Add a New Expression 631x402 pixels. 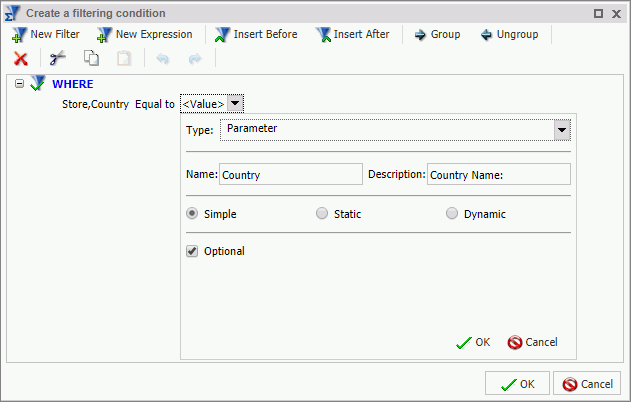point(145,35)
